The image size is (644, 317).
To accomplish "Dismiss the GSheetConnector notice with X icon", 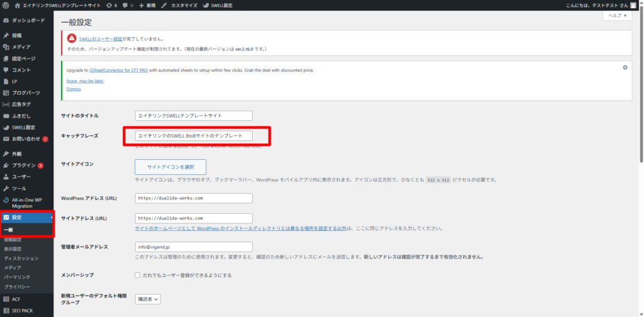I will coord(625,67).
